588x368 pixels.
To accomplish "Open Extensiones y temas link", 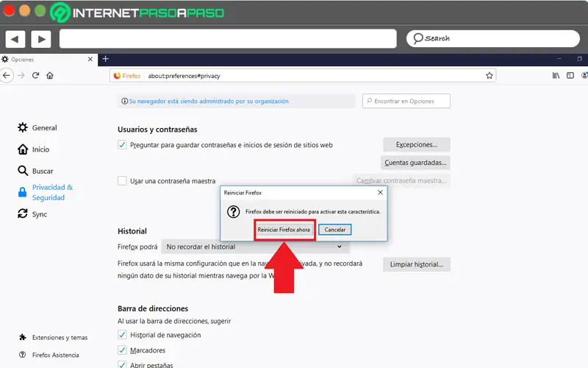I will click(x=60, y=337).
